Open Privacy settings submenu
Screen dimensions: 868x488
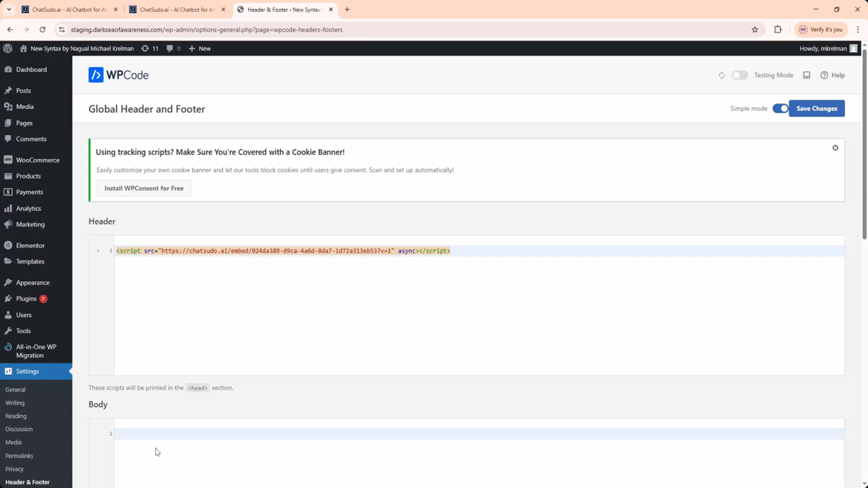coord(14,469)
